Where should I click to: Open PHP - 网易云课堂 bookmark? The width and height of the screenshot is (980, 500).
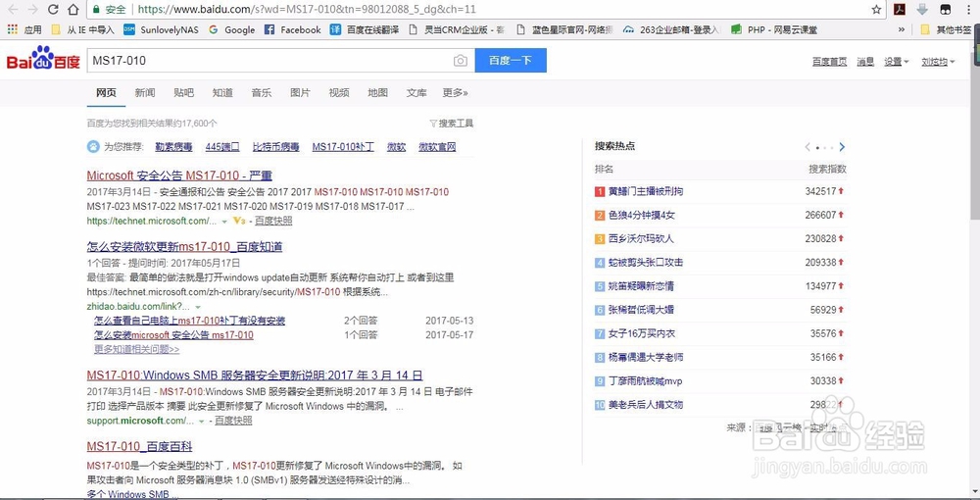[x=774, y=29]
